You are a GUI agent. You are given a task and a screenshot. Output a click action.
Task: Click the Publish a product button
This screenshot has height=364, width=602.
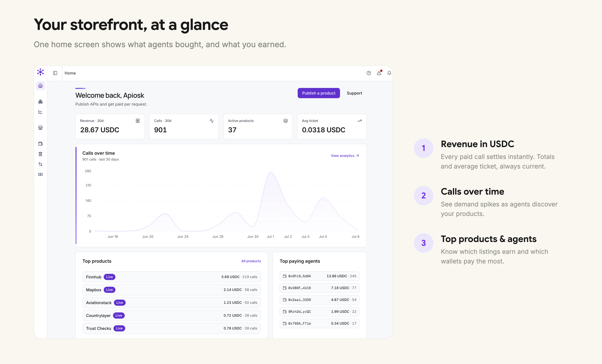tap(319, 93)
